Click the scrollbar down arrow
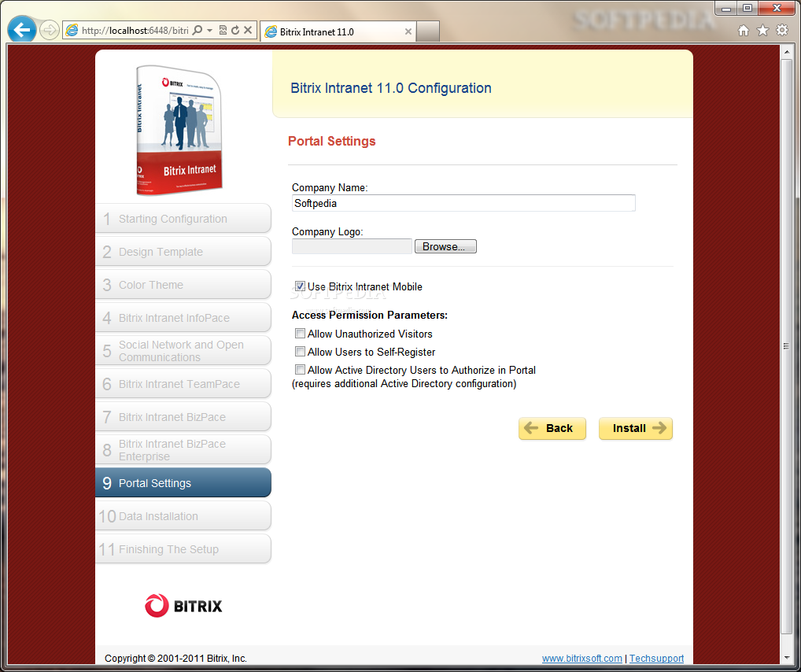This screenshot has height=672, width=801. [x=787, y=658]
